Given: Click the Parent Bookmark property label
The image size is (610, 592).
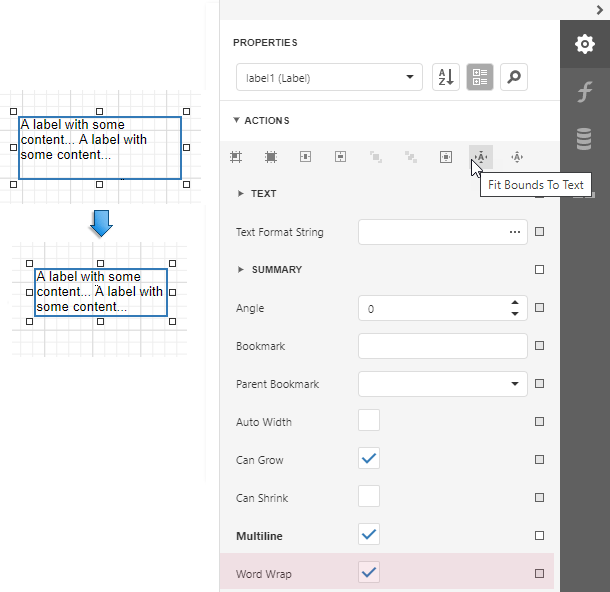Looking at the screenshot, I should [x=277, y=384].
